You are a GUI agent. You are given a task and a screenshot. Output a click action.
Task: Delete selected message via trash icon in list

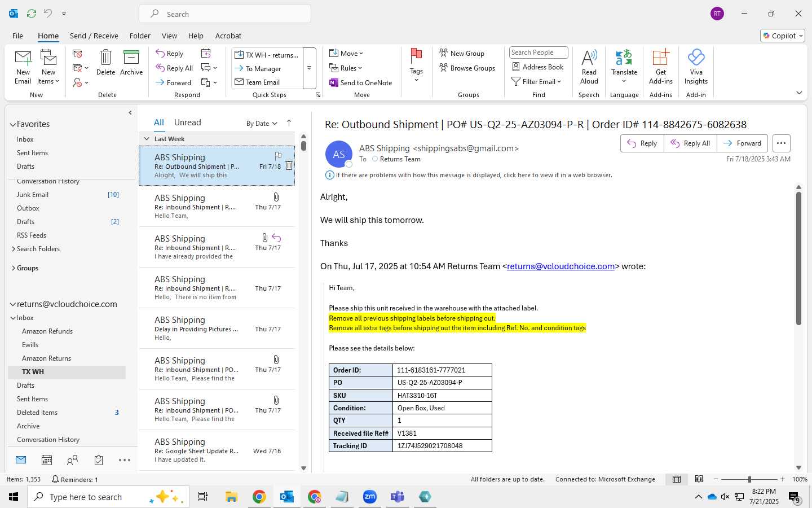[x=289, y=165]
